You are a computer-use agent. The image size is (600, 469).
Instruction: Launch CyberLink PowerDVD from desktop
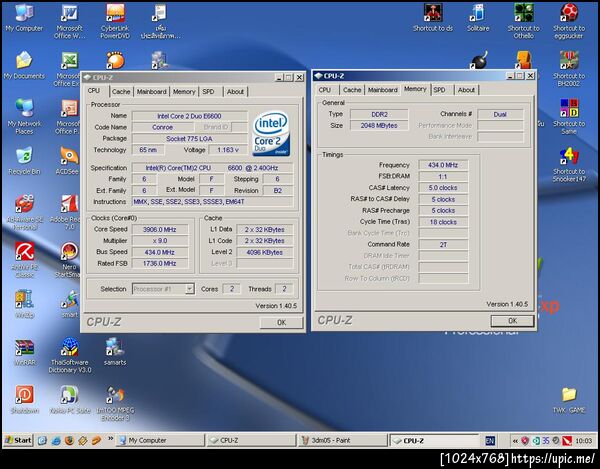tap(115, 14)
